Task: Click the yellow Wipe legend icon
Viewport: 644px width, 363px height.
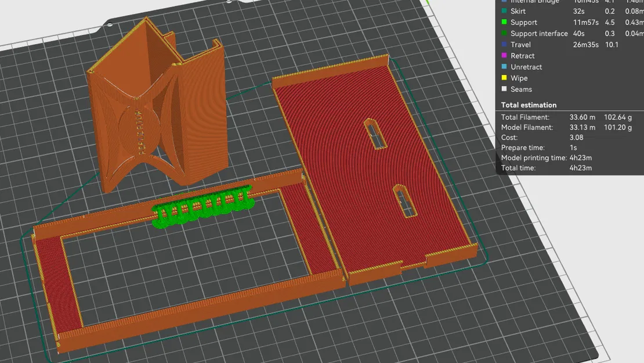Action: click(504, 77)
